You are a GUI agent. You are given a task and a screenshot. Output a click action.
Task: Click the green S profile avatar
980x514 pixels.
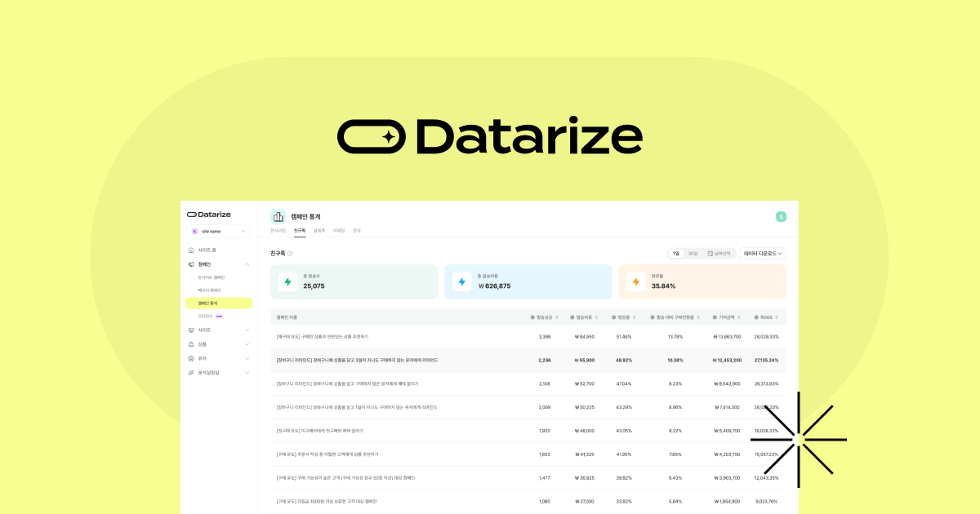(781, 216)
